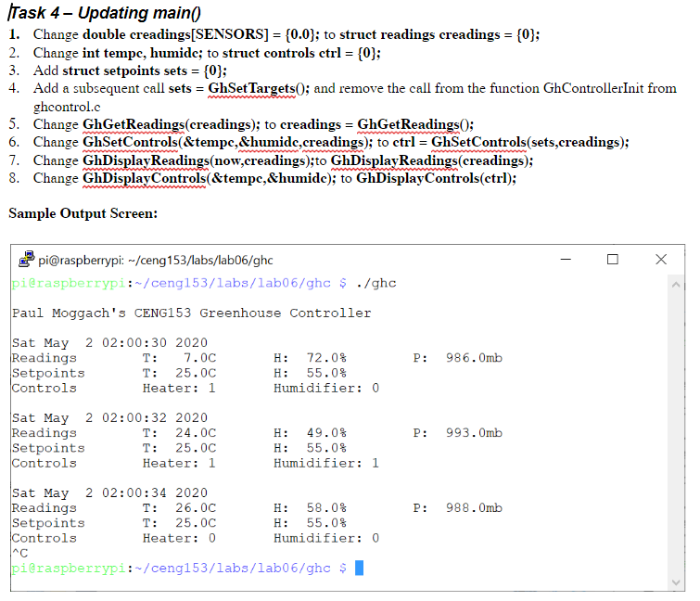Viewport: 700px width, 601px height.
Task: Click the blue cursor block at the prompt
Action: click(x=359, y=568)
